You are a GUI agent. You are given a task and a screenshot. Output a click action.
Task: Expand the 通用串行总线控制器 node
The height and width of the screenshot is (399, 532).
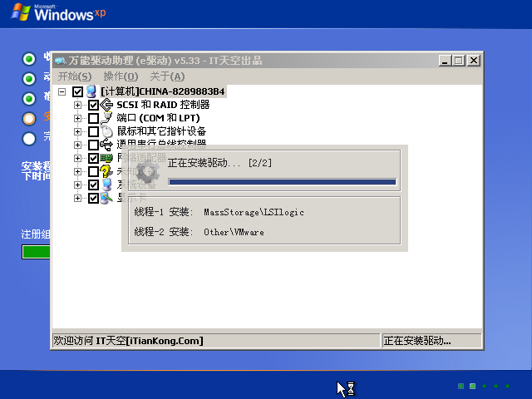(x=77, y=145)
